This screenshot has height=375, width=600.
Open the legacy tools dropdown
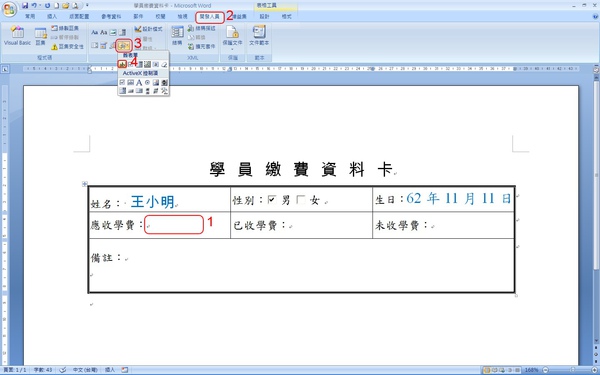pyautogui.click(x=124, y=46)
